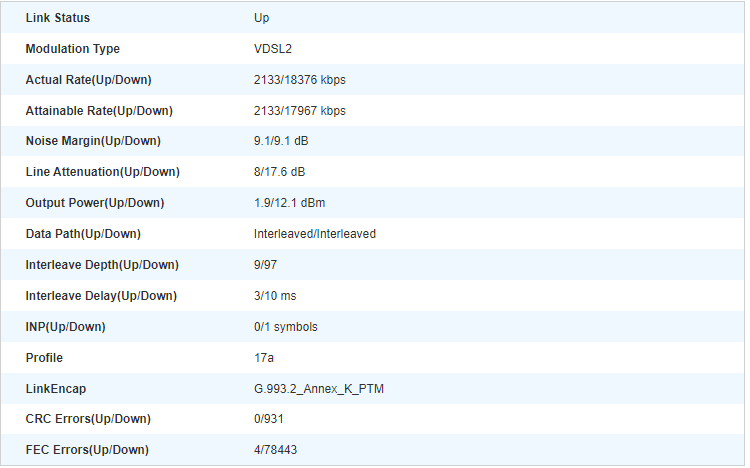The width and height of the screenshot is (750, 468).
Task: Select the Data Path Interleaved/Interleaved value
Action: point(315,234)
